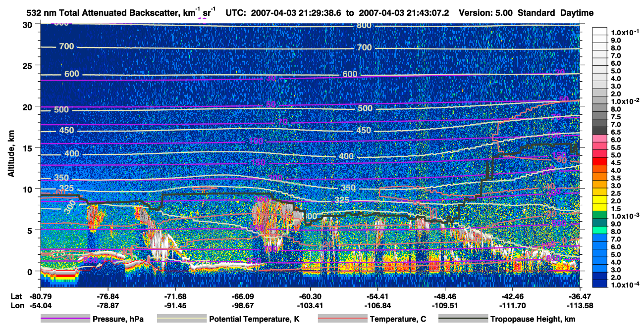Click the 'Version: 5.00' text in header
Screen dimensions: 644x330
[487, 12]
